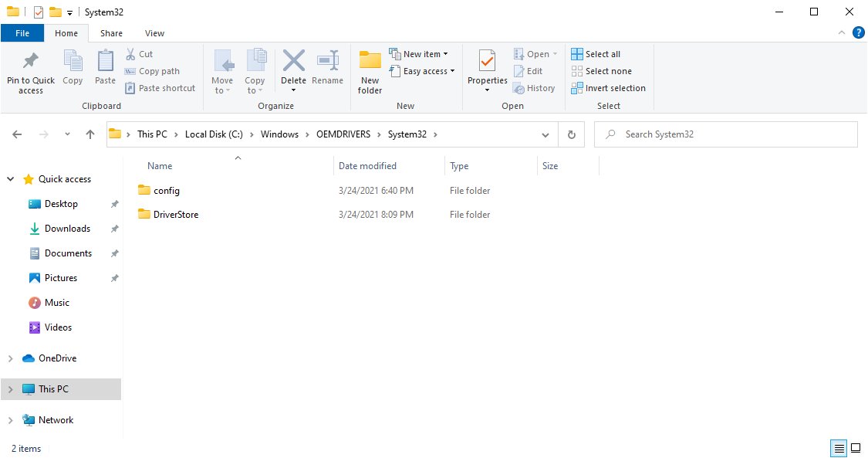Sort by Date modified column
The height and width of the screenshot is (458, 868).
[367, 165]
